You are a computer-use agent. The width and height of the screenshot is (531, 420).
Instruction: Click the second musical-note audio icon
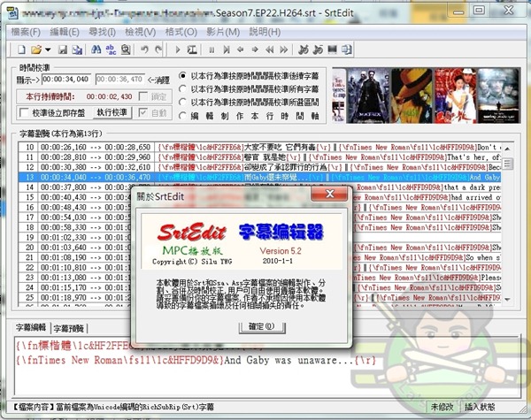pos(318,50)
